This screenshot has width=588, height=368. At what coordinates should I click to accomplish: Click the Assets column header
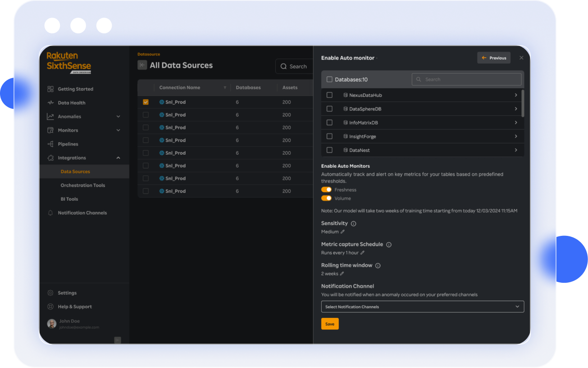(290, 87)
